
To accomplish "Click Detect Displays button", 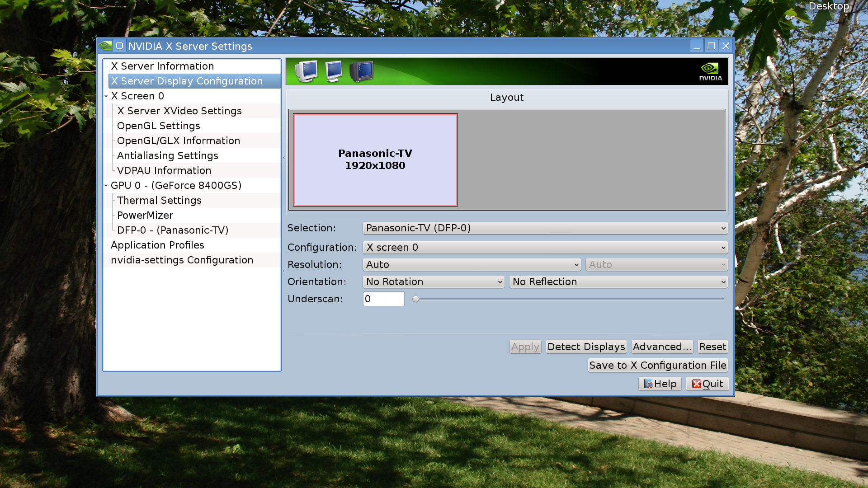I will pos(586,347).
